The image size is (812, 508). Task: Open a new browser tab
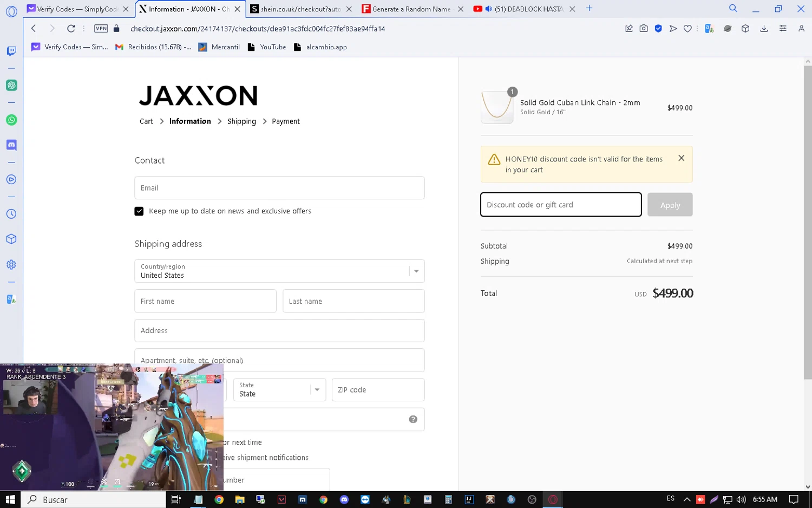[590, 9]
